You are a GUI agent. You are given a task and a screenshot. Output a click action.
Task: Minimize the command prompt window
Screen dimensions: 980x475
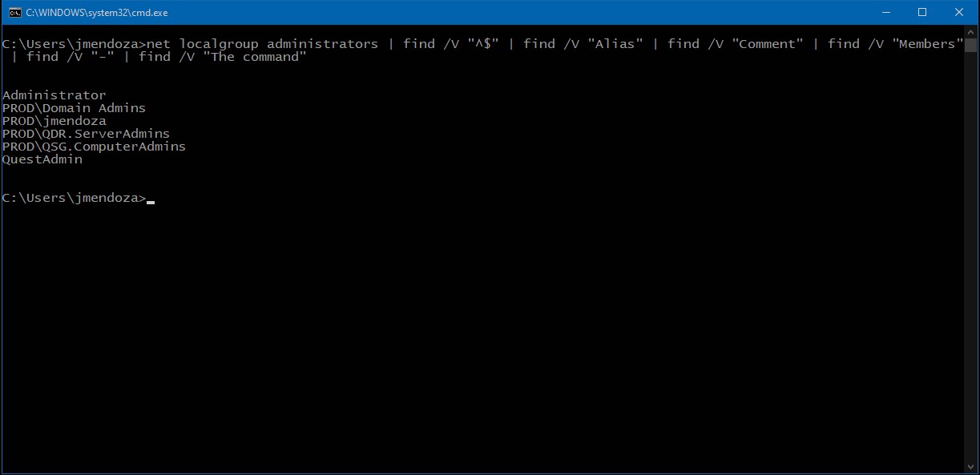click(885, 12)
